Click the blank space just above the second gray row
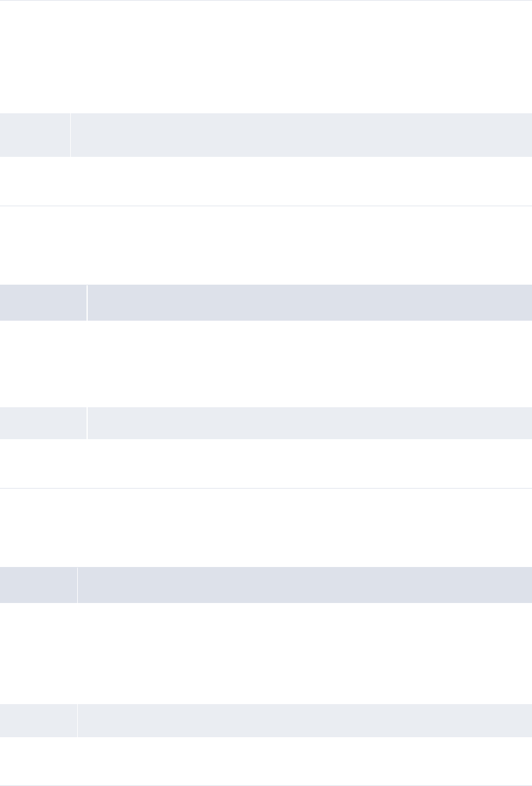 tap(266, 245)
